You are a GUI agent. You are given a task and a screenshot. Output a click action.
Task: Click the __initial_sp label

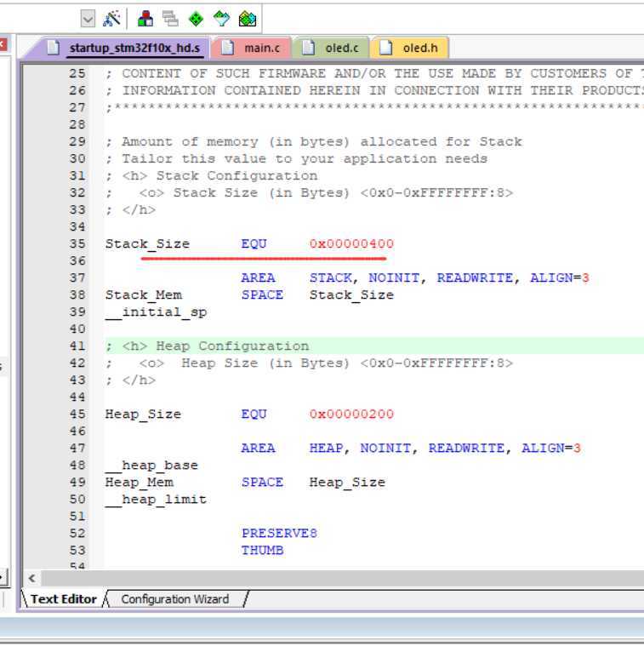(156, 312)
